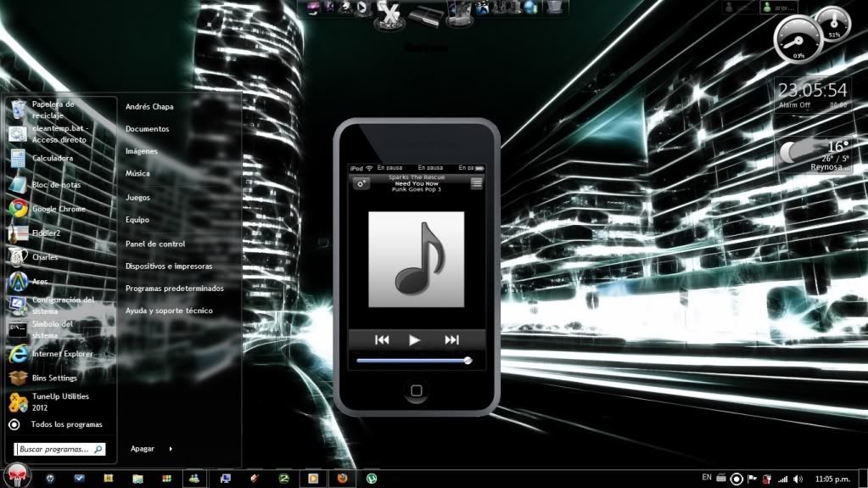Open the Action Center flag tray icon
This screenshot has height=488, width=868.
pyautogui.click(x=753, y=479)
